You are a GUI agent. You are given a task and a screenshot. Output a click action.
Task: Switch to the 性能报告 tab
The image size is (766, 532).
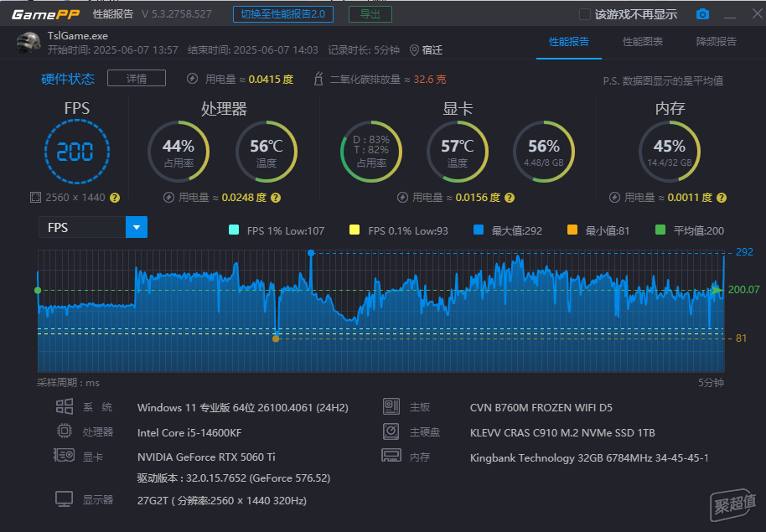tap(569, 42)
